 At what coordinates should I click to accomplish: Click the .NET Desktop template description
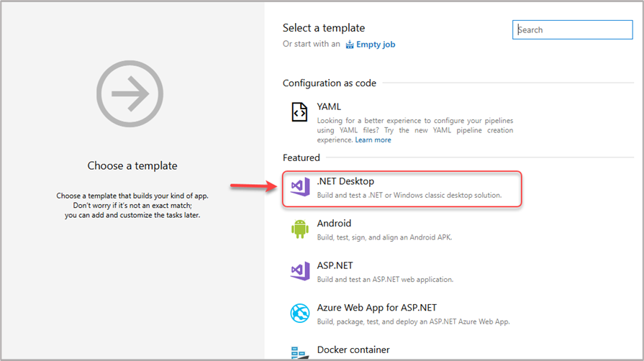pos(409,195)
